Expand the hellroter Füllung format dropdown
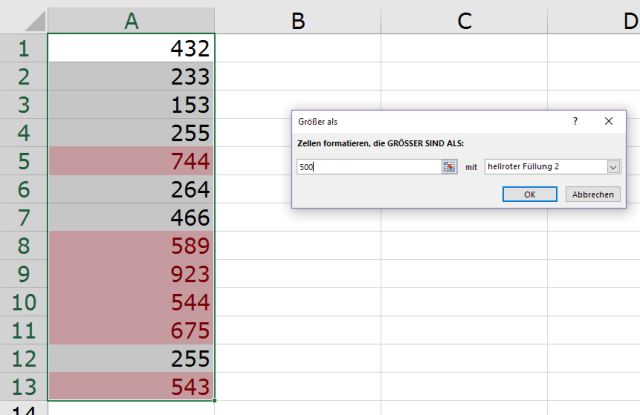640x415 pixels. point(613,167)
